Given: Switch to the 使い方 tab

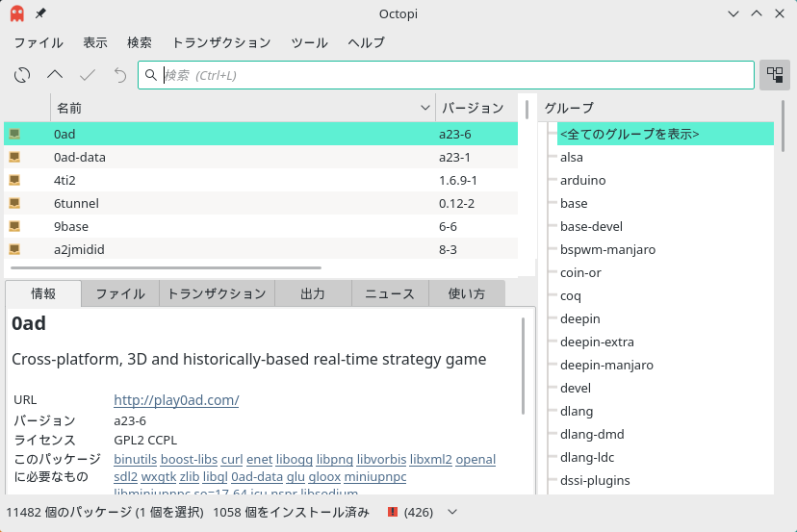Looking at the screenshot, I should click(x=467, y=293).
